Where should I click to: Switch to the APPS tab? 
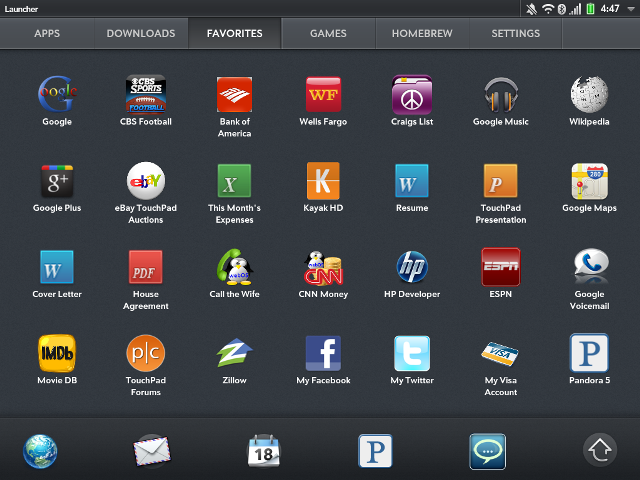click(x=47, y=33)
